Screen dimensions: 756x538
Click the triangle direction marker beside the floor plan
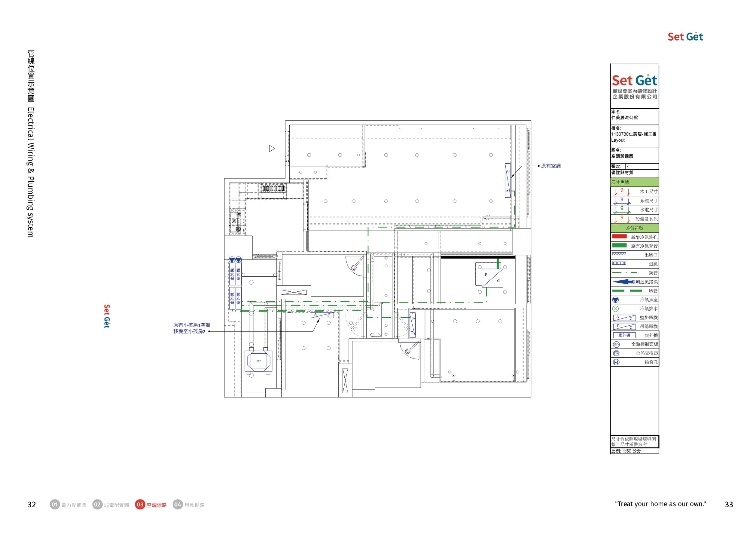[x=272, y=149]
